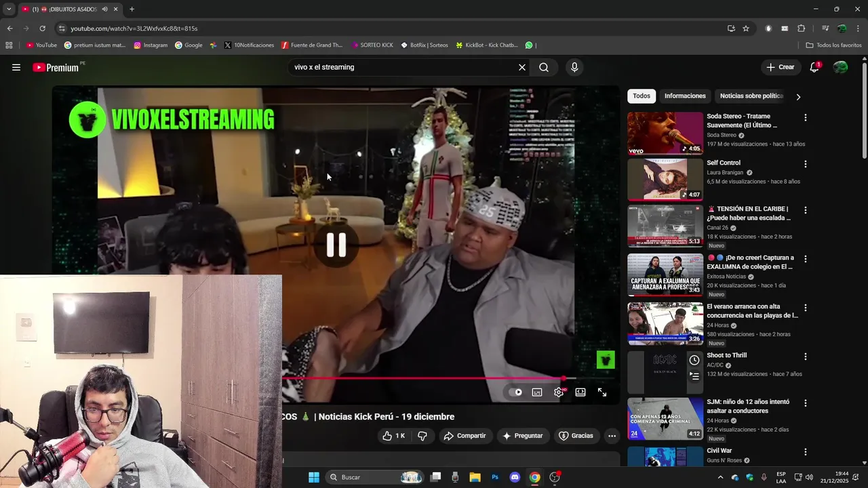Open Soda Stereo Tratame Suavemente thumbnail

pyautogui.click(x=665, y=134)
